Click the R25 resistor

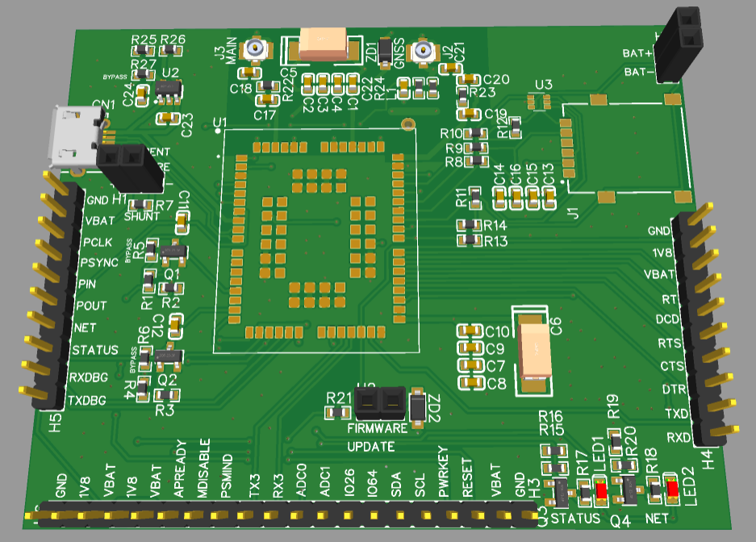[143, 50]
